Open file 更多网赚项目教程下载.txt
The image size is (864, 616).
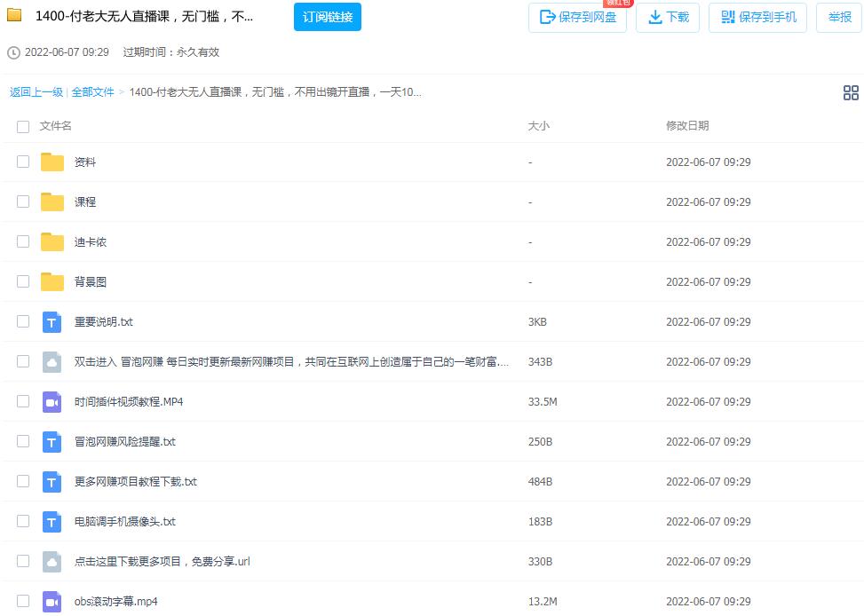click(136, 482)
